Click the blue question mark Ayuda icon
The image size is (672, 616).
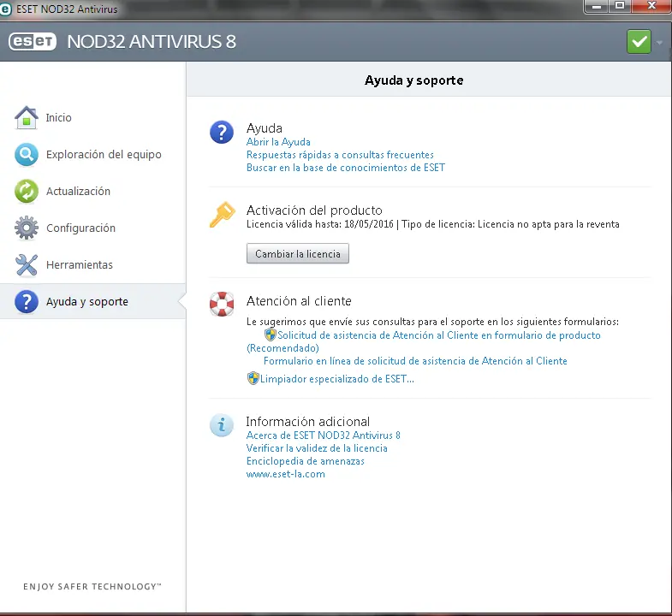pyautogui.click(x=222, y=133)
